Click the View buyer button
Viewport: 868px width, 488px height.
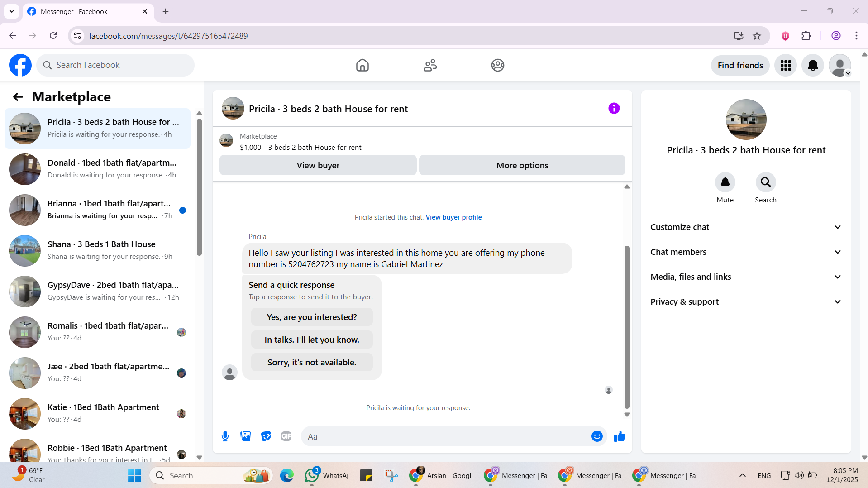(318, 165)
